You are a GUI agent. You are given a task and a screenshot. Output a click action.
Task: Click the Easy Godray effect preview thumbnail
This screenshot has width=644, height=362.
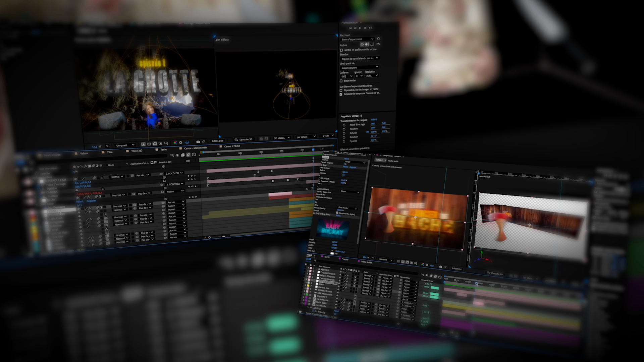pyautogui.click(x=332, y=228)
